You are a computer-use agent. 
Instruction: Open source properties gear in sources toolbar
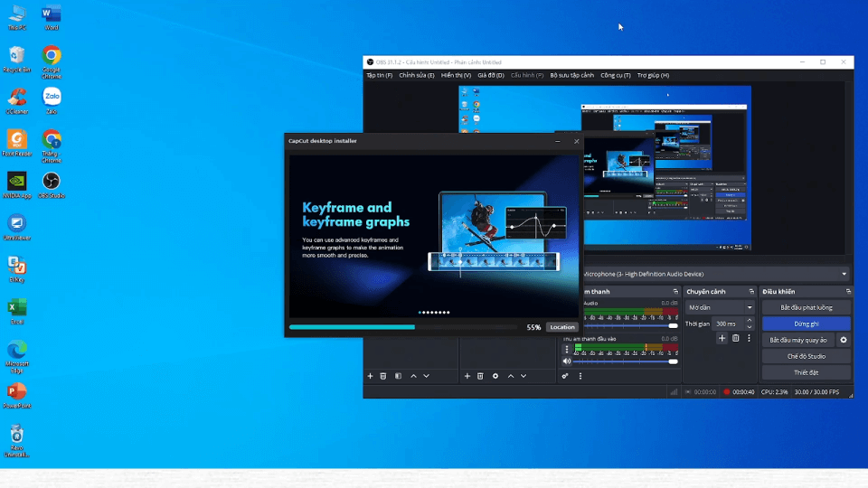[495, 376]
